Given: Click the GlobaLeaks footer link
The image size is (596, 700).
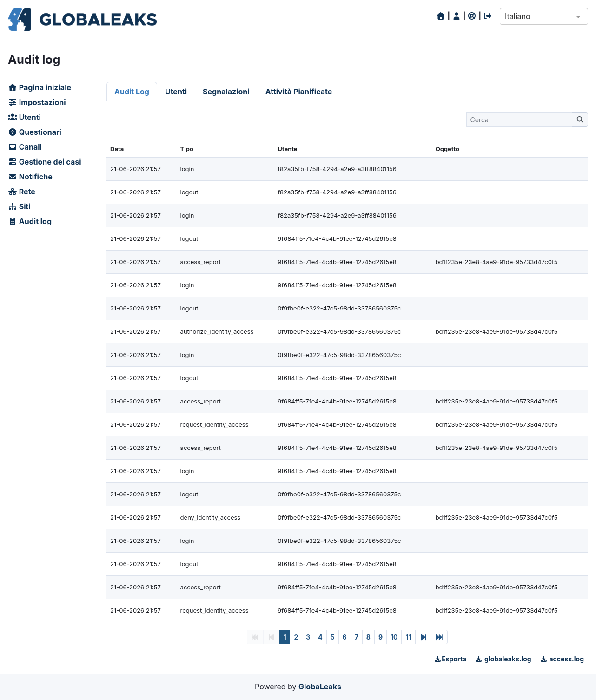Looking at the screenshot, I should coord(320,687).
